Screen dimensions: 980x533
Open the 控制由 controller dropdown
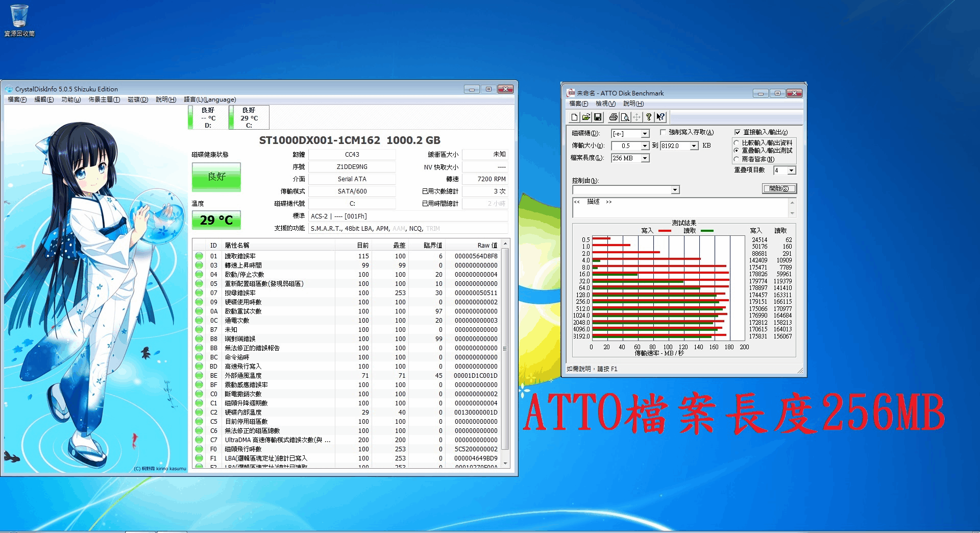(x=675, y=190)
